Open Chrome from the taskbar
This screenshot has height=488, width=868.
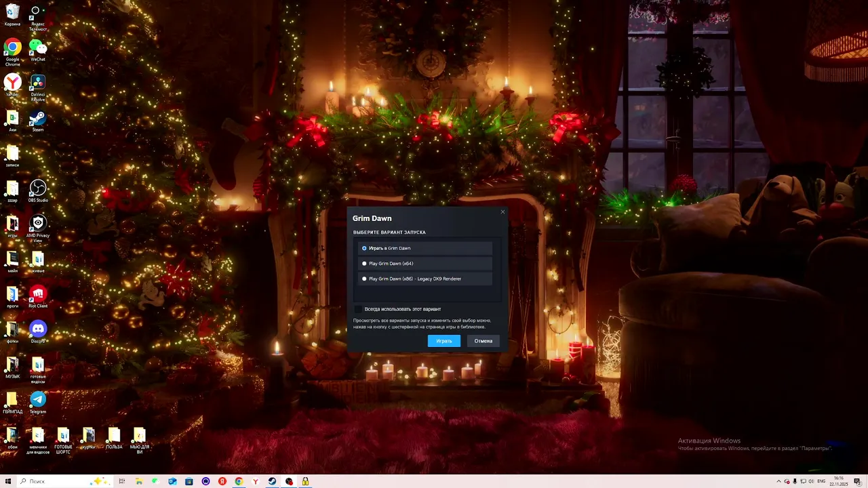coord(239,481)
